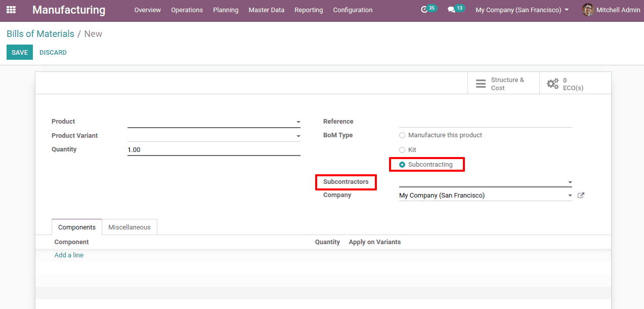The width and height of the screenshot is (644, 309).
Task: Go back to Bills of Materials breadcrumb
Action: click(40, 34)
